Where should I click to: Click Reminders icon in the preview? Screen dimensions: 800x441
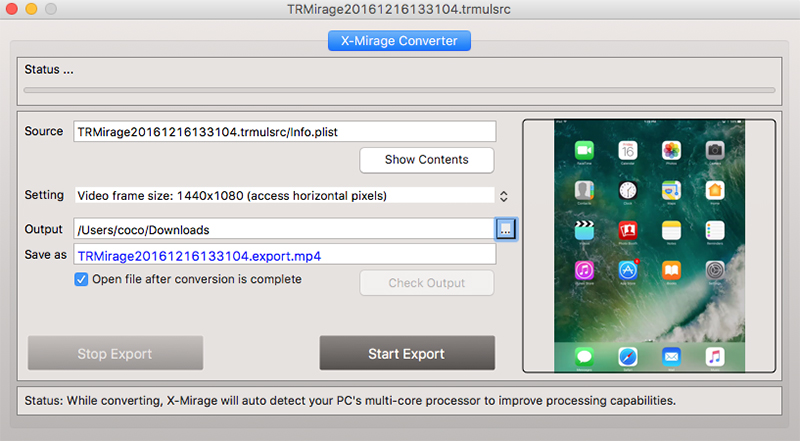pos(715,230)
